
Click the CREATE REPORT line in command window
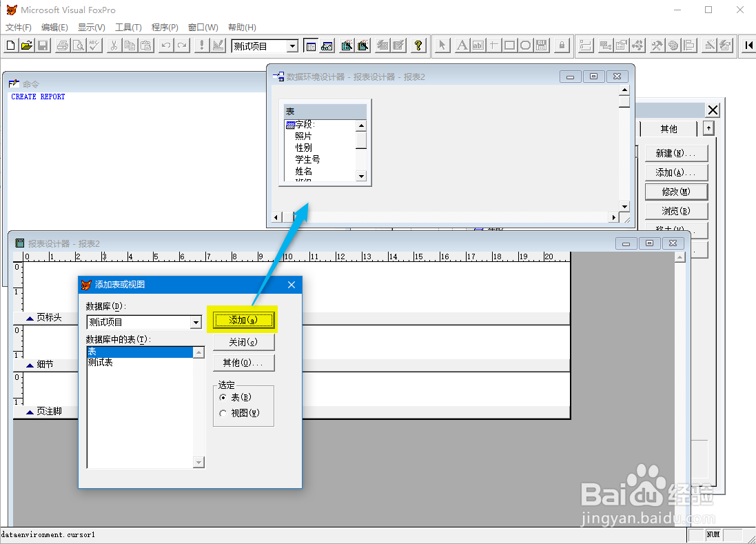point(38,97)
